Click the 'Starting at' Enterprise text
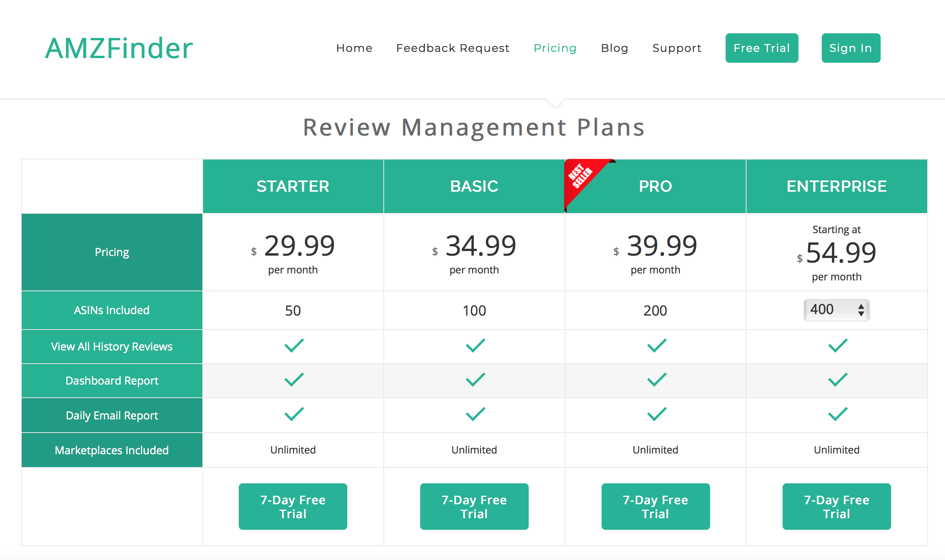The width and height of the screenshot is (945, 560). point(836,230)
